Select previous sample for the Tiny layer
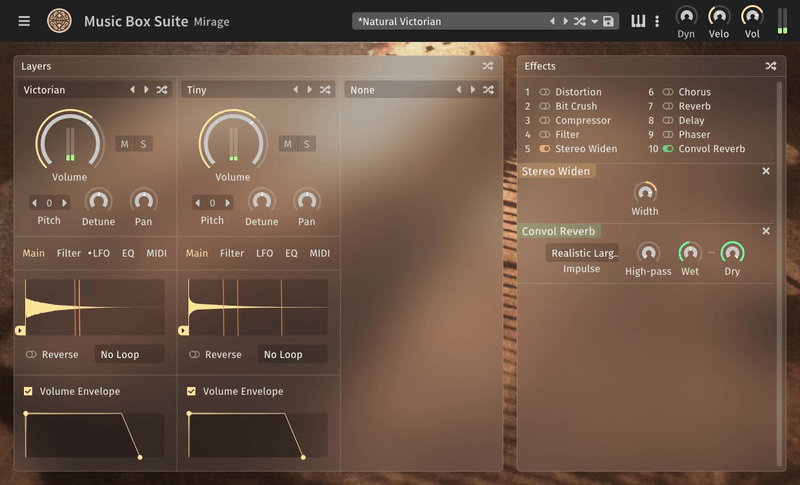This screenshot has width=800, height=485. tap(295, 90)
